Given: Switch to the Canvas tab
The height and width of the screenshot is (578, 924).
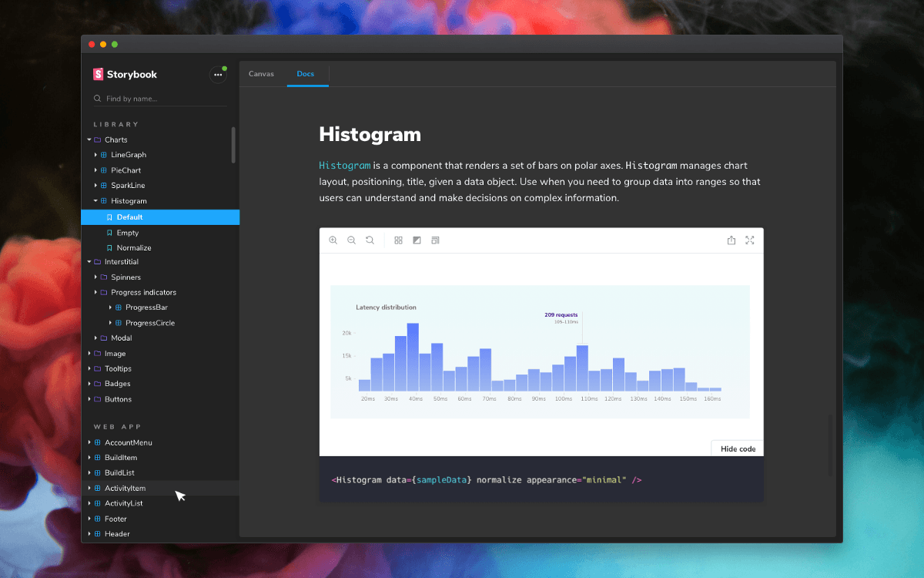Looking at the screenshot, I should [261, 74].
